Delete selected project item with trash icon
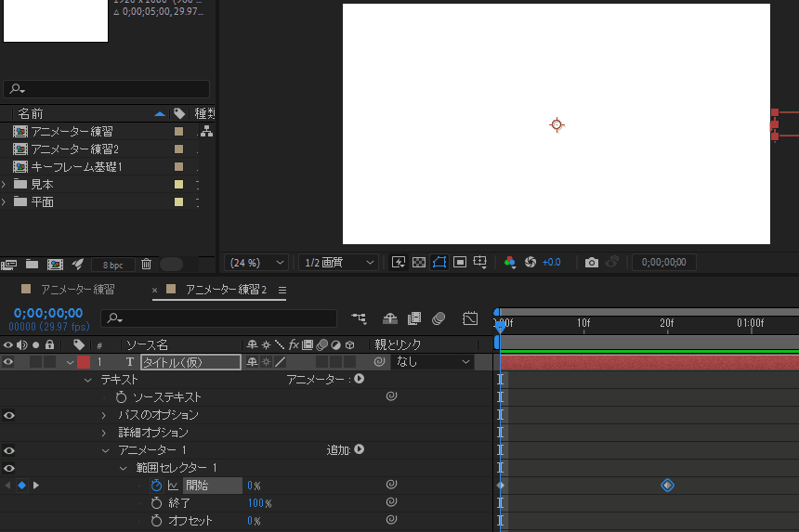 [x=146, y=265]
